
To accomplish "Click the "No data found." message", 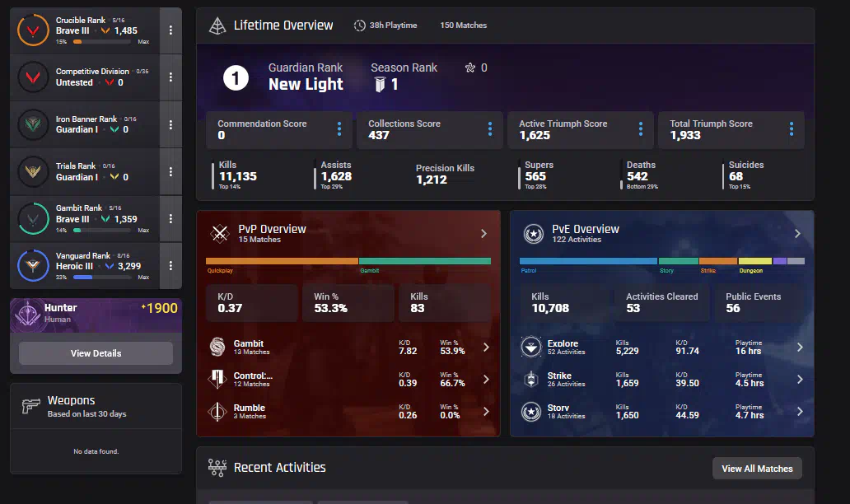I will [x=96, y=451].
